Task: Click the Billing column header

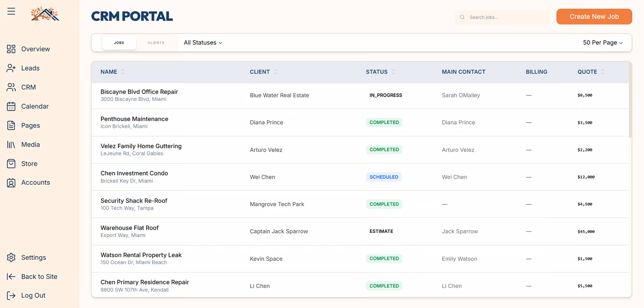Action: (536, 72)
